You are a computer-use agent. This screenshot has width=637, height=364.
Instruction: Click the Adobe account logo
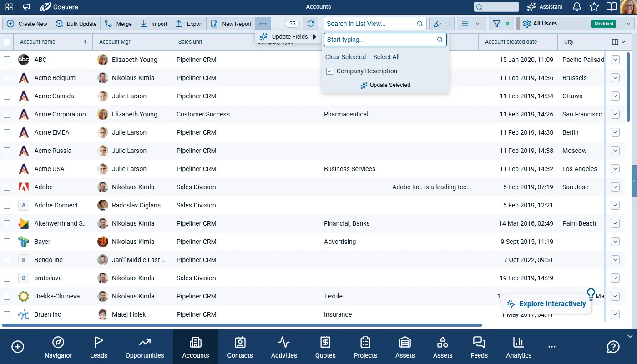coord(24,187)
